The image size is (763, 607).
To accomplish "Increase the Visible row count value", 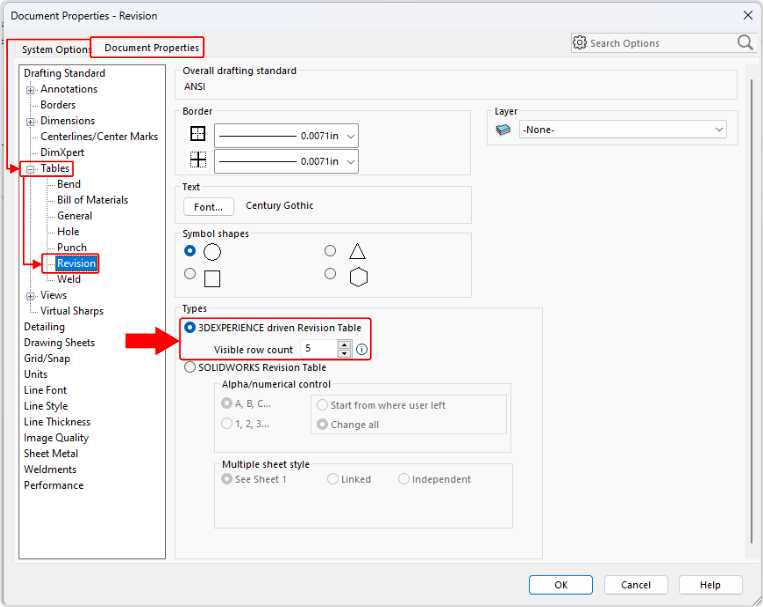I will pyautogui.click(x=345, y=345).
